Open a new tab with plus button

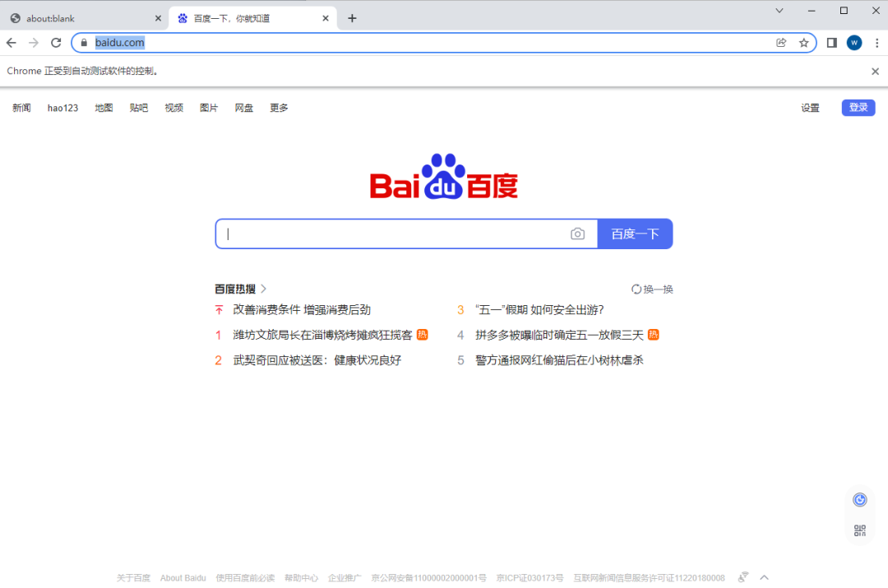point(352,18)
